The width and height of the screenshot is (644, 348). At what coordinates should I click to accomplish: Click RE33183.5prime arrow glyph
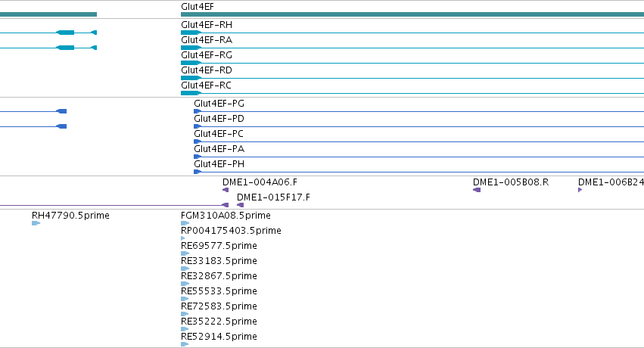coord(185,269)
